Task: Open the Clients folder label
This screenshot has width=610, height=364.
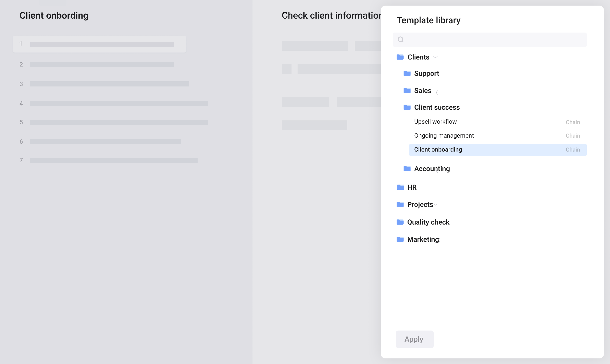Action: (418, 57)
